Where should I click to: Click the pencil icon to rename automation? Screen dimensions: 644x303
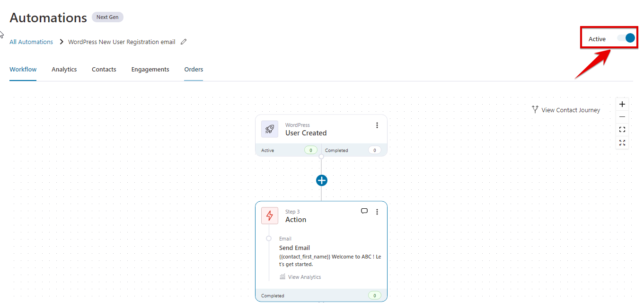184,42
